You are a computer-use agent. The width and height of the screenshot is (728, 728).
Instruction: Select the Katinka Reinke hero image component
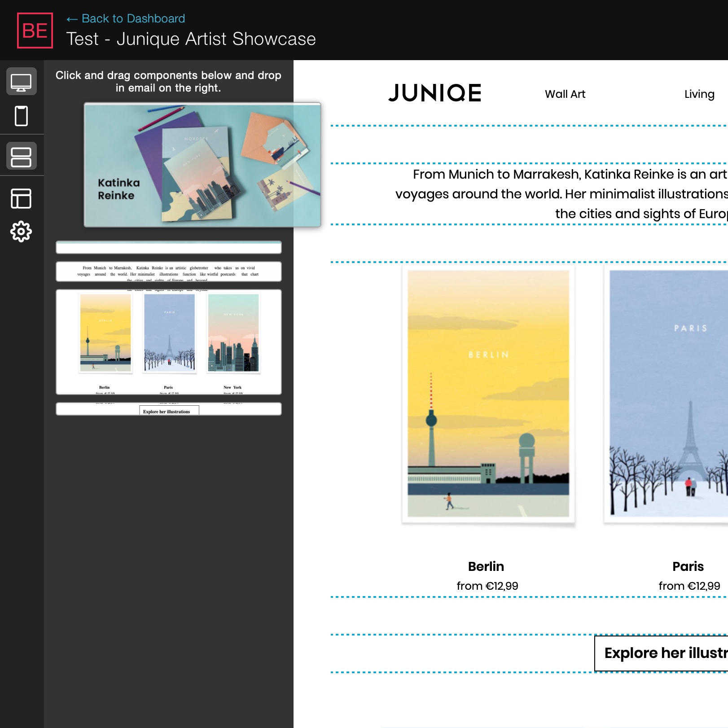point(202,165)
